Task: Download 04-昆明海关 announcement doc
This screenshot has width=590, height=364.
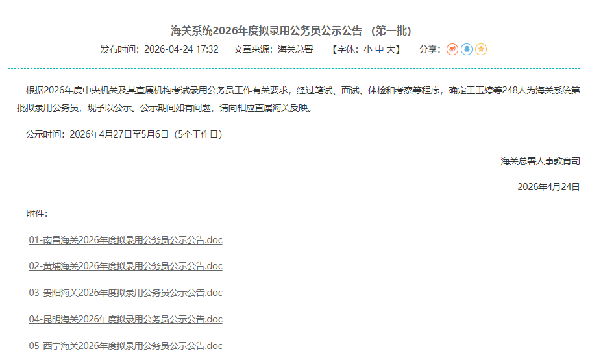Action: pyautogui.click(x=126, y=319)
